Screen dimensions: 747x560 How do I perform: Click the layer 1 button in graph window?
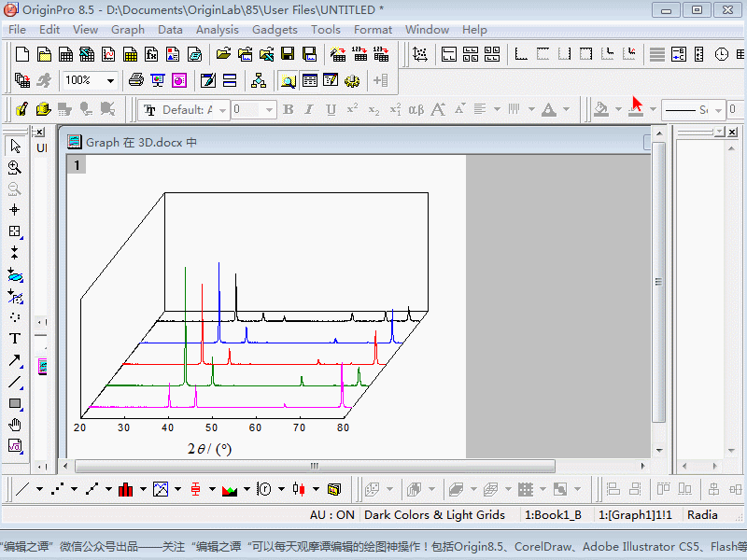(x=77, y=165)
